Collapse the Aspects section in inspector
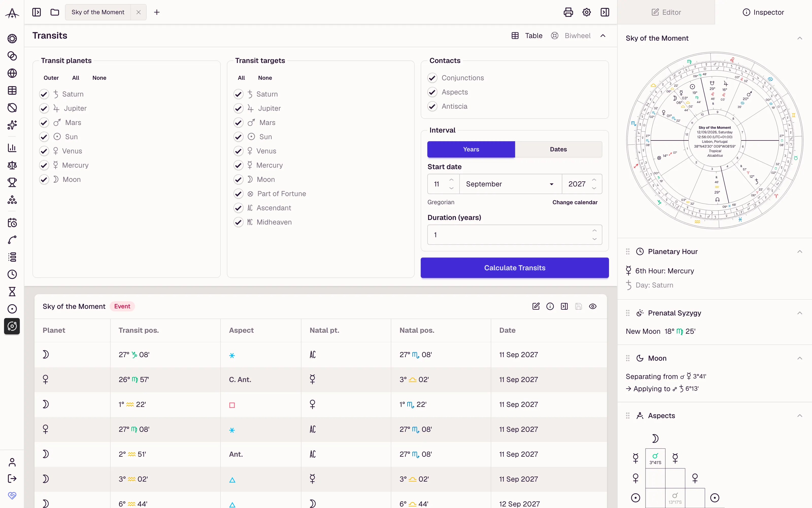 [800, 416]
